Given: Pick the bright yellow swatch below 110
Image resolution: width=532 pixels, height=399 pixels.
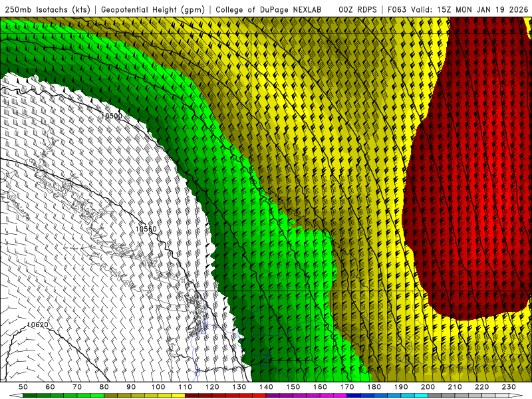Looking at the screenshot, I should click(178, 396).
